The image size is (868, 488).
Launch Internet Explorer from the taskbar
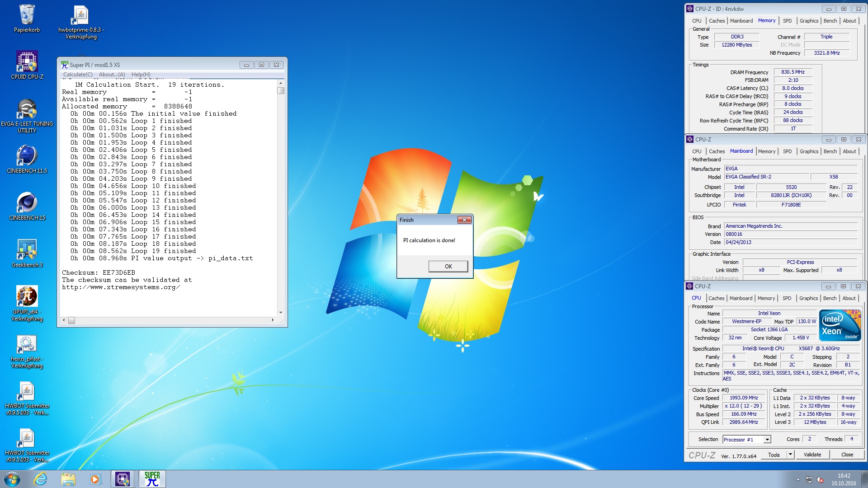[41, 479]
